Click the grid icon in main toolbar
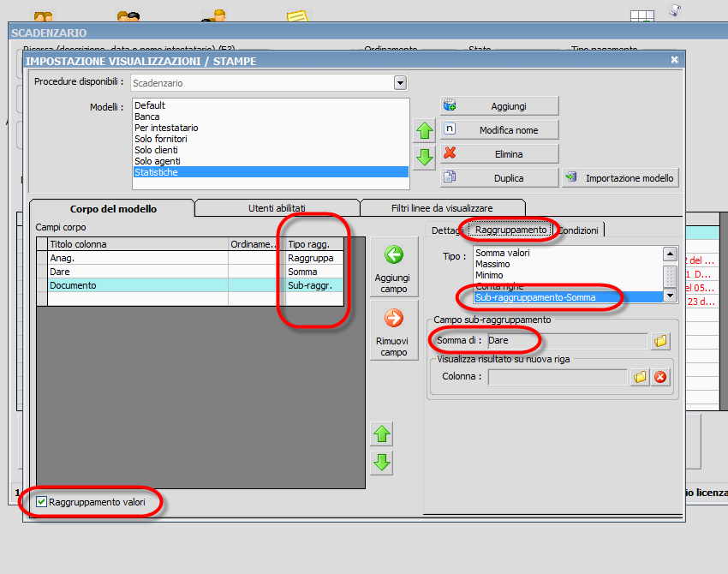This screenshot has height=574, width=728. (x=642, y=15)
